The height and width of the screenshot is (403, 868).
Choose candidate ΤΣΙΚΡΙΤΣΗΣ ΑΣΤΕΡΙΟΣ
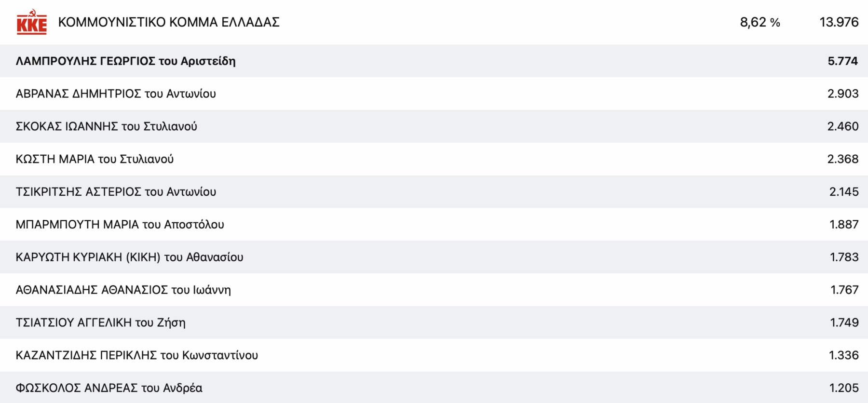point(116,192)
